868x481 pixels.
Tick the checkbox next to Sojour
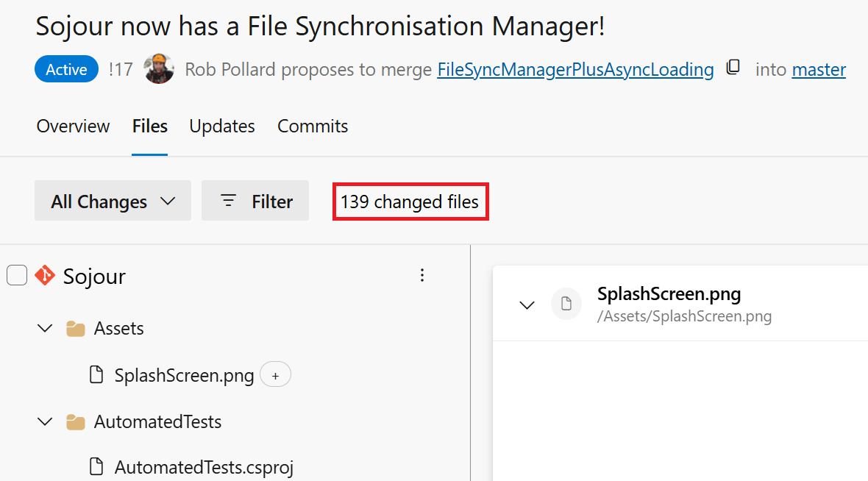coord(17,276)
